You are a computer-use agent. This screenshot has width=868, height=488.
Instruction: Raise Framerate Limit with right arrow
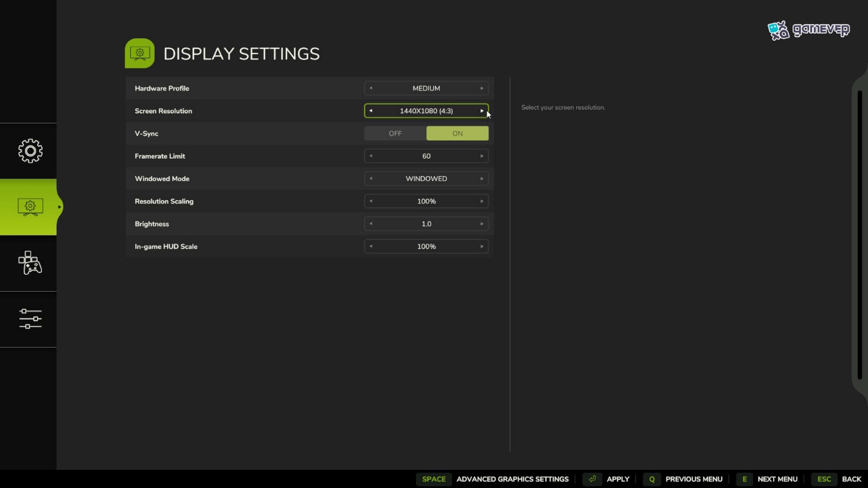[x=482, y=156]
